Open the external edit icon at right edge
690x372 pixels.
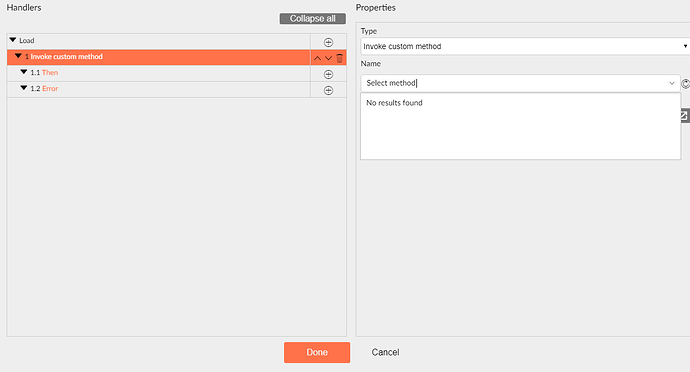coord(685,115)
